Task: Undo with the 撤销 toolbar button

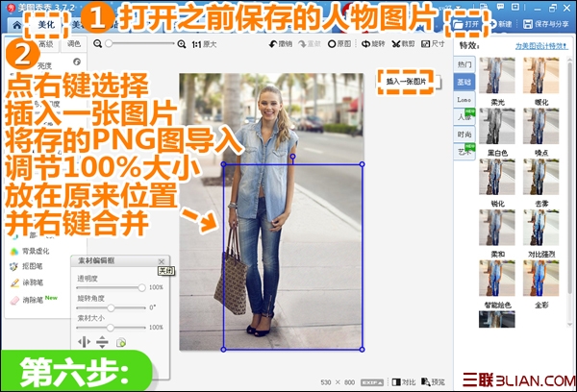Action: [x=281, y=44]
